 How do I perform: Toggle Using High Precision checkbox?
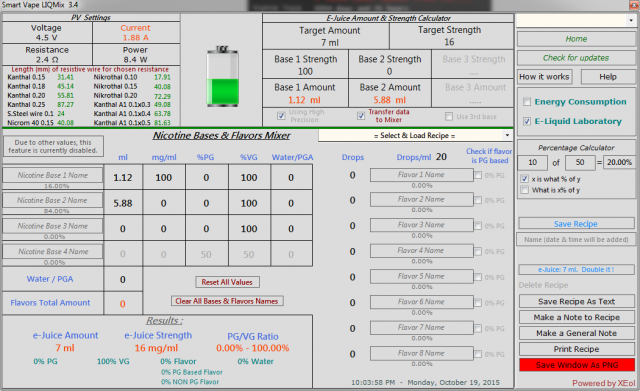tap(281, 116)
